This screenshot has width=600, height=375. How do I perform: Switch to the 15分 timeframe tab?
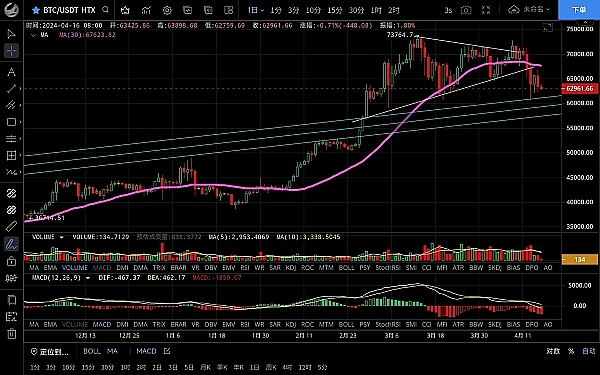tap(335, 10)
